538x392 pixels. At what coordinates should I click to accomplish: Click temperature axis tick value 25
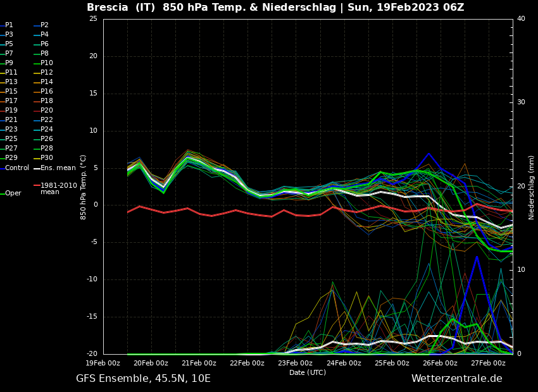tap(93, 19)
